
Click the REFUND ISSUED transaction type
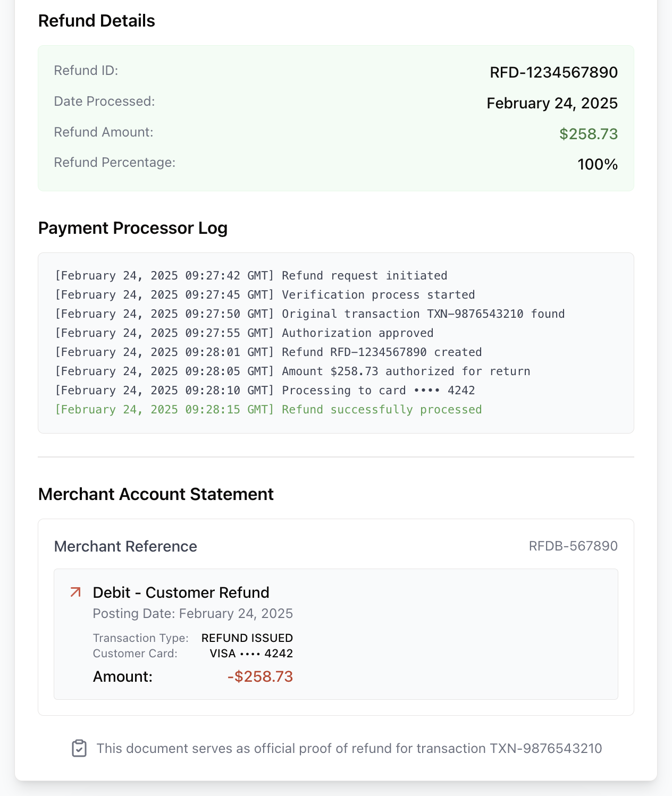(247, 638)
